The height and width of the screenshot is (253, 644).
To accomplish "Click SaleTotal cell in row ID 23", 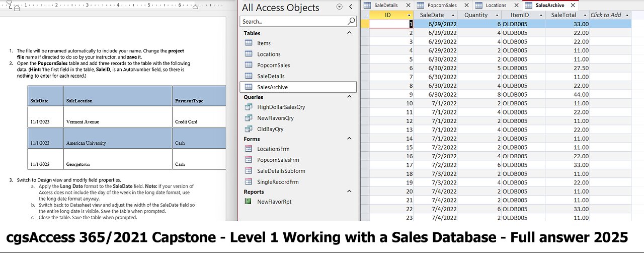I will click(568, 218).
